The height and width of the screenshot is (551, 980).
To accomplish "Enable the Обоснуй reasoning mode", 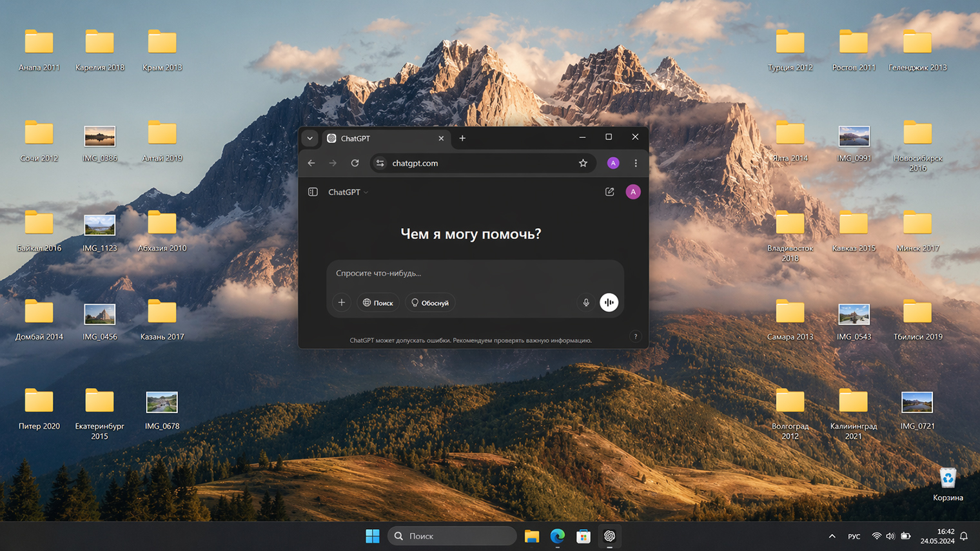I will (x=429, y=302).
